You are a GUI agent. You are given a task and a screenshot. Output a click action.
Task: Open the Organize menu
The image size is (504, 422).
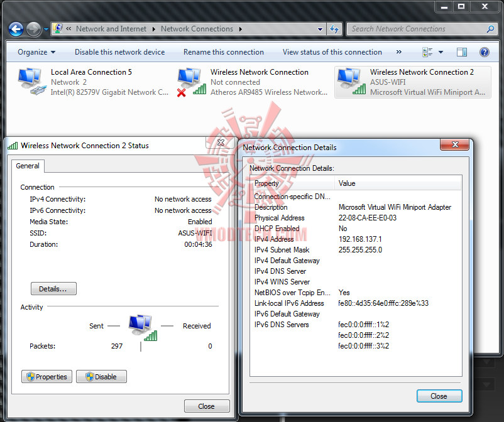(x=36, y=52)
